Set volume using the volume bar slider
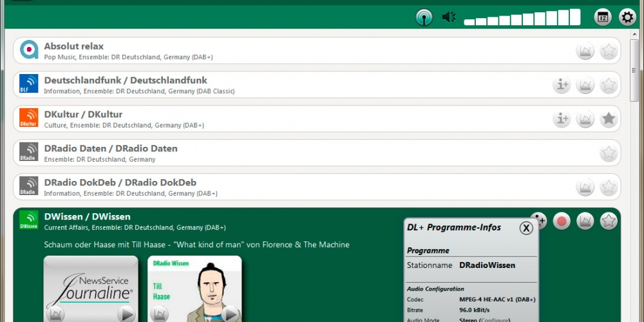This screenshot has height=322, width=644. pos(522,17)
